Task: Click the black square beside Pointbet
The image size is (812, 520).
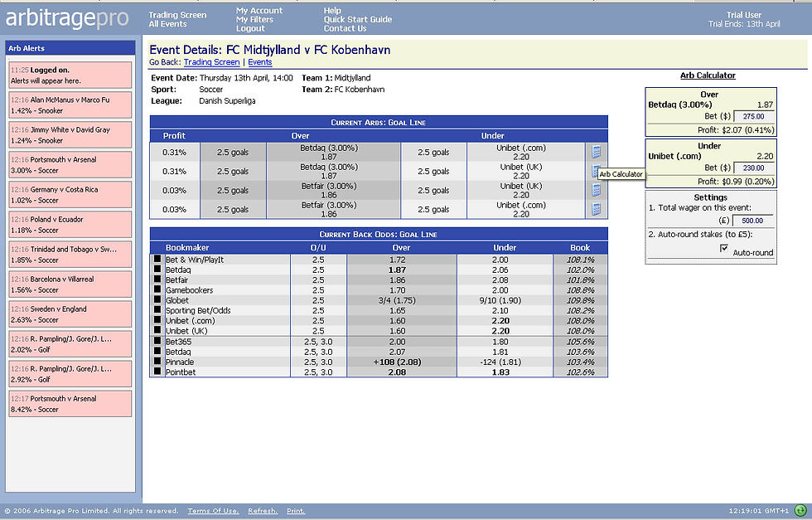Action: tap(157, 372)
